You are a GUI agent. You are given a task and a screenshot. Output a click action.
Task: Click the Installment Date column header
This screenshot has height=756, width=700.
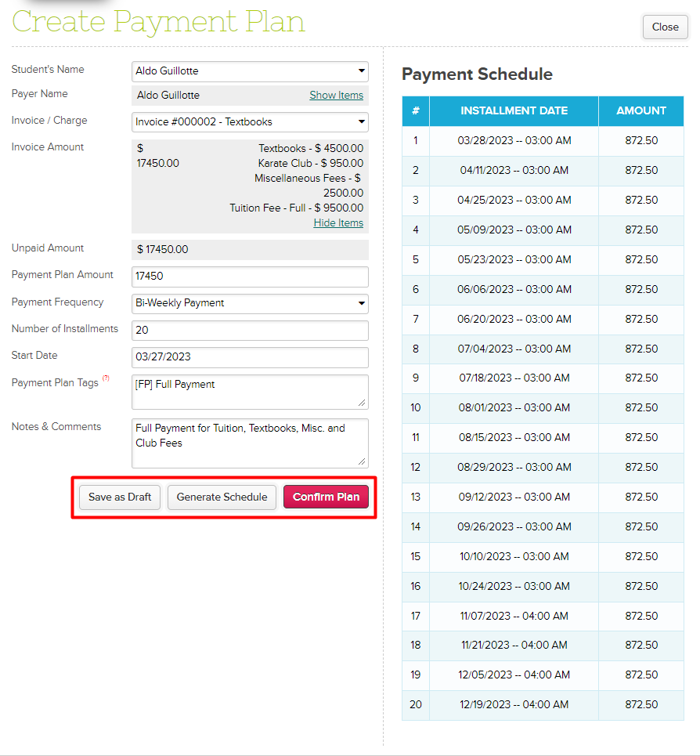(514, 111)
